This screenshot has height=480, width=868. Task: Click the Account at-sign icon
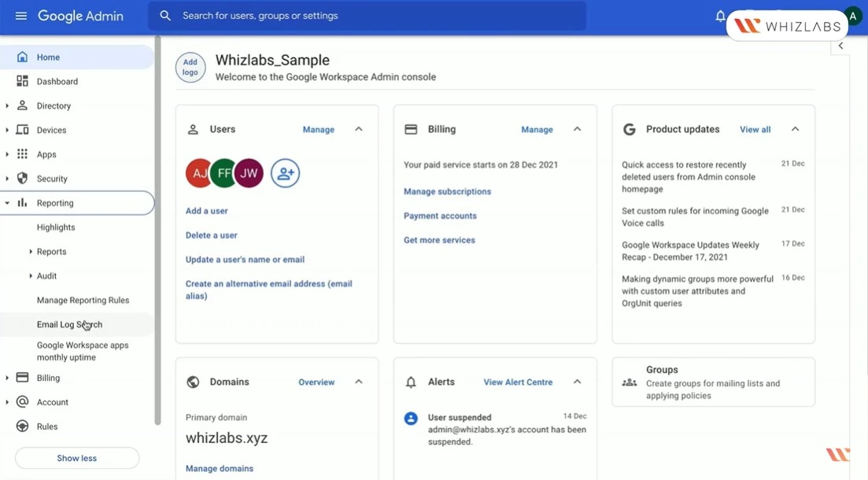point(22,402)
